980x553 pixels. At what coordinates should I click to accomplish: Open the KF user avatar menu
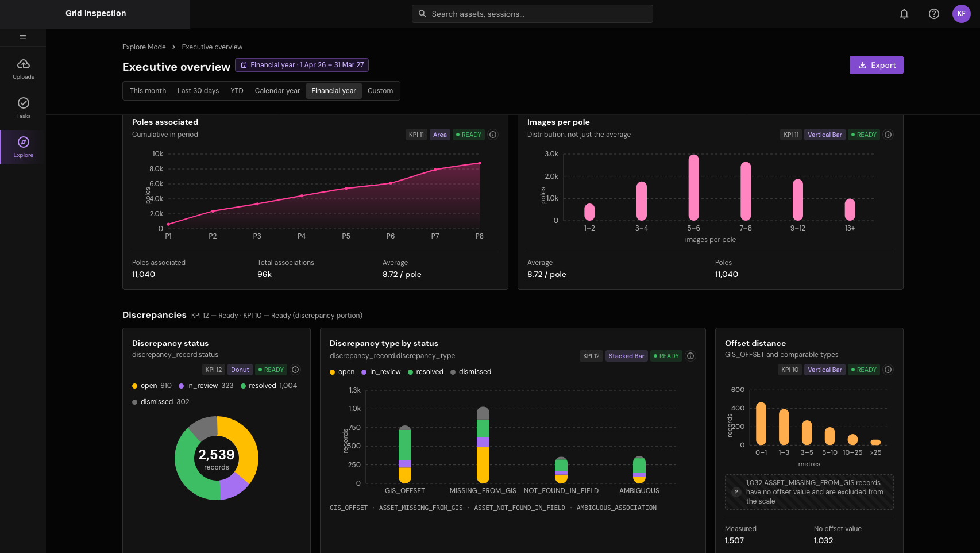pyautogui.click(x=962, y=14)
